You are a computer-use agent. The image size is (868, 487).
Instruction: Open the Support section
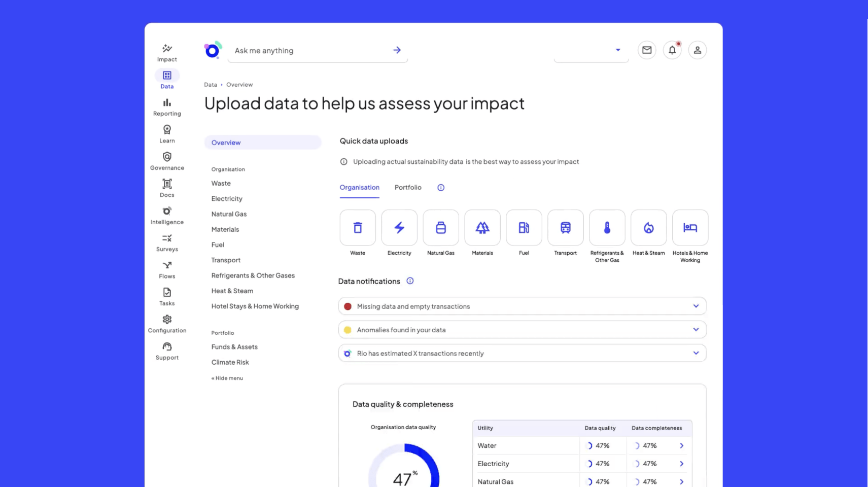[167, 351]
